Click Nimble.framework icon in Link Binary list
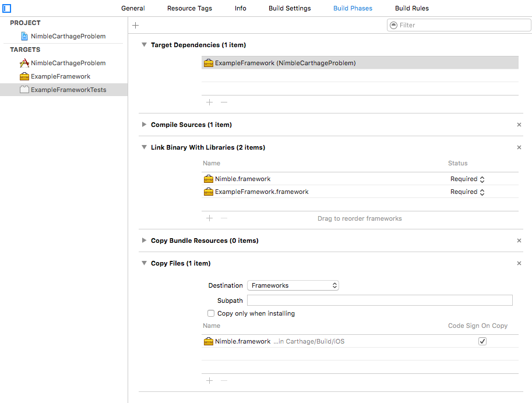This screenshot has width=532, height=403. 209,179
